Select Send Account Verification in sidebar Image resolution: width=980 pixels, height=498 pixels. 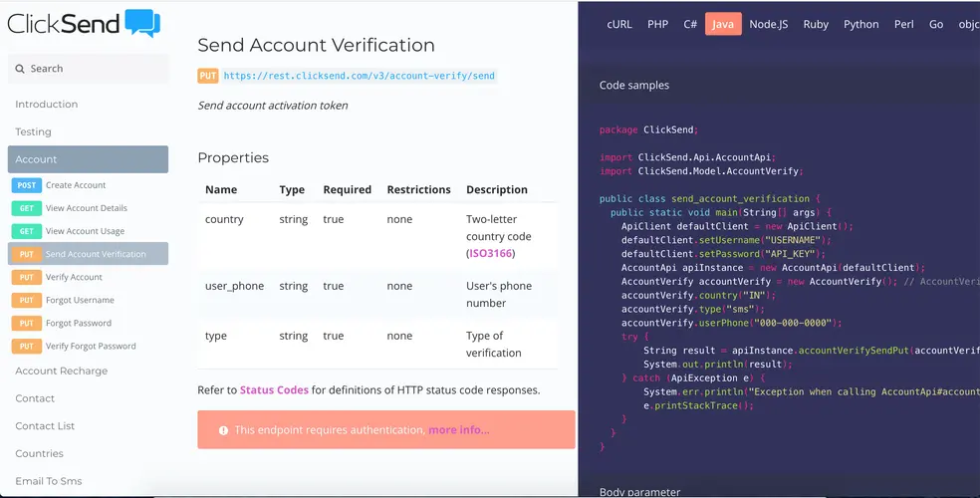coord(88,254)
